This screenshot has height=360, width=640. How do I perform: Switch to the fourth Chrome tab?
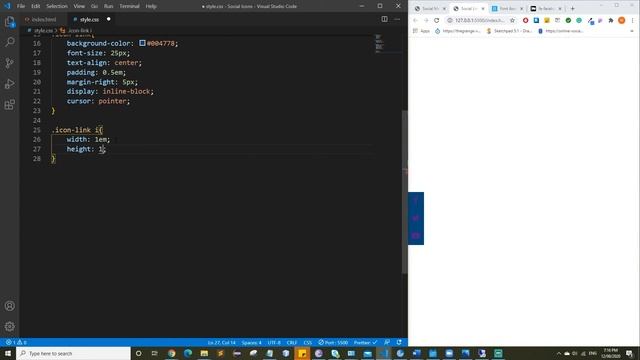tap(546, 9)
